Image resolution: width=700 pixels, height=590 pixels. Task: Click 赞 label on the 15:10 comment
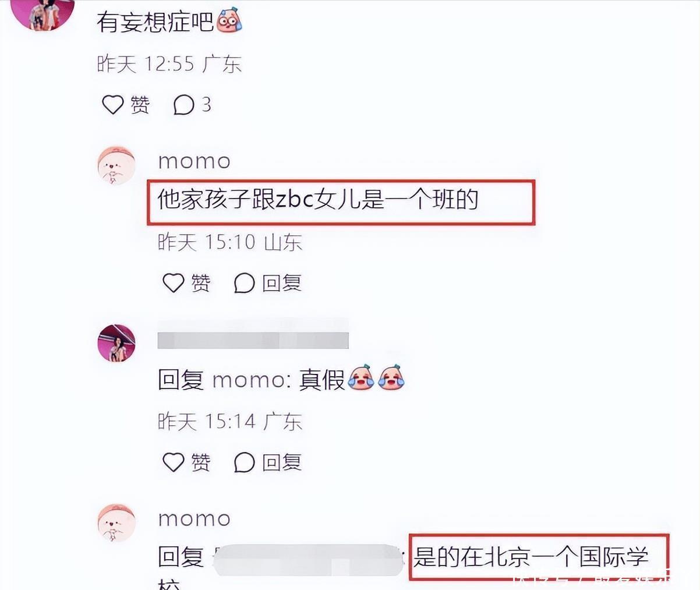[200, 284]
